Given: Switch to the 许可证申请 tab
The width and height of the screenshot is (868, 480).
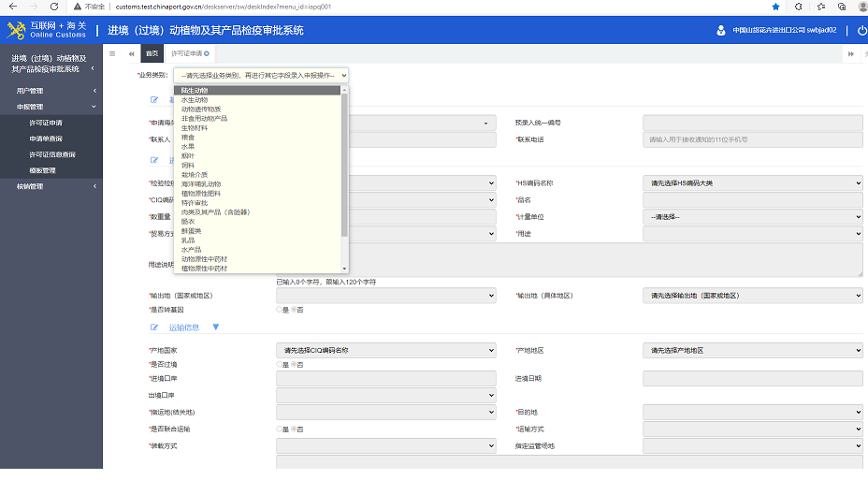Looking at the screenshot, I should pos(186,53).
